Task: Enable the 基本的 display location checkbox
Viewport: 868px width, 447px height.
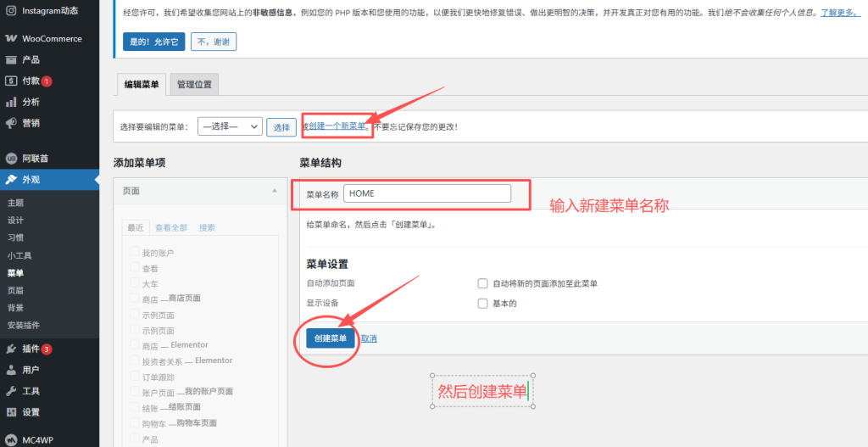Action: (482, 304)
